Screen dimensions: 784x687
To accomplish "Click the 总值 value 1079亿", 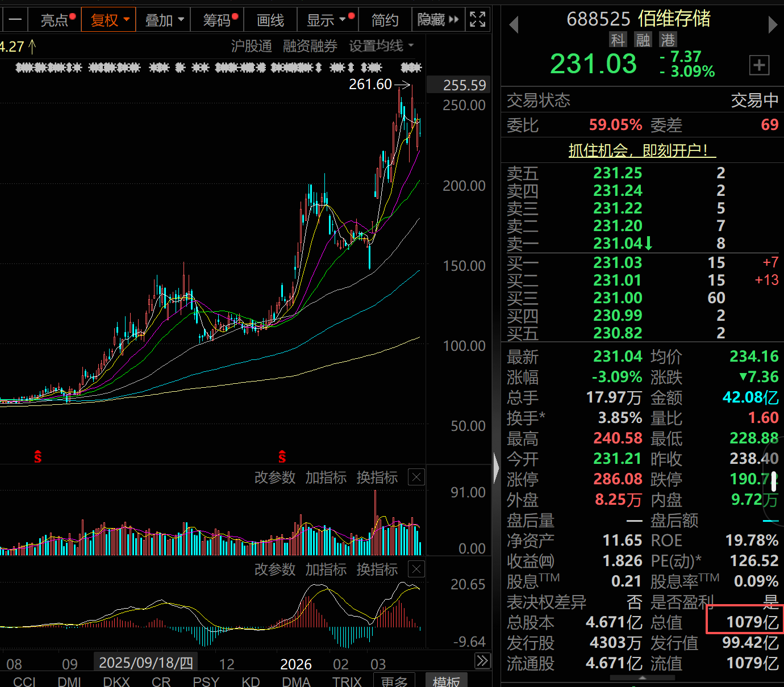I will [752, 622].
